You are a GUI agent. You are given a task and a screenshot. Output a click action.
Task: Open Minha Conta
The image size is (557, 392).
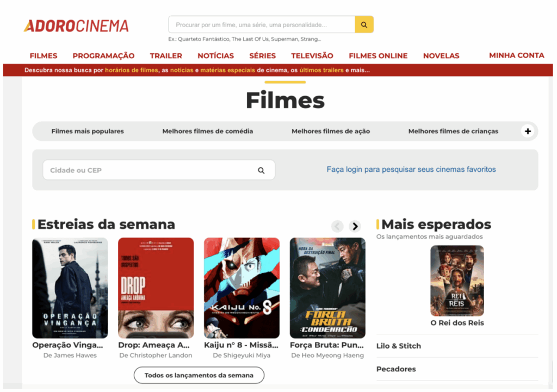click(x=517, y=55)
